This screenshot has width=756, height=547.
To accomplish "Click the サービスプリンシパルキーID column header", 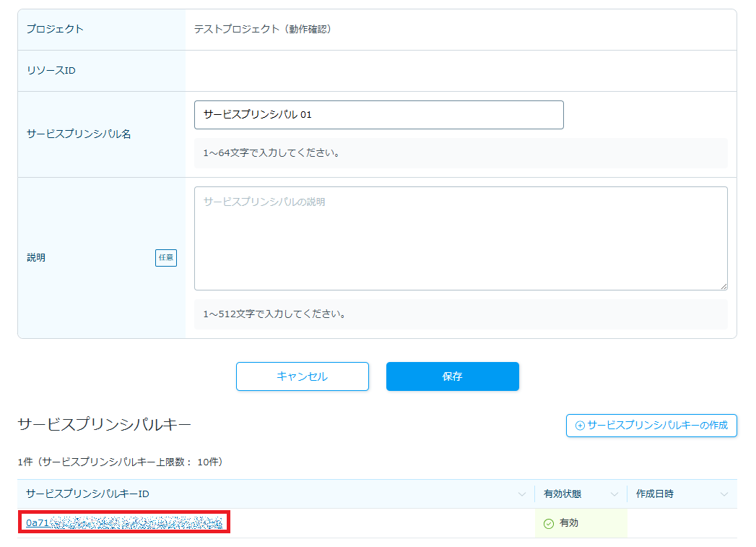I will (87, 494).
